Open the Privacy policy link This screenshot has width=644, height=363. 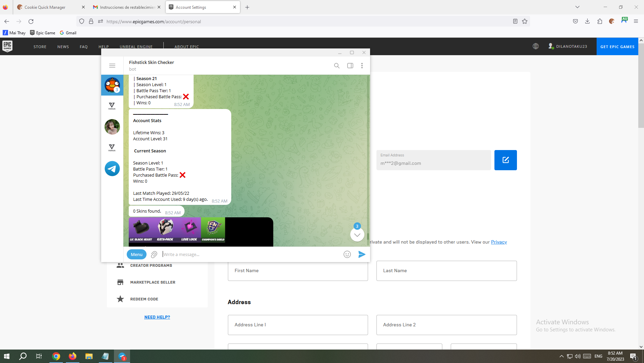(499, 242)
